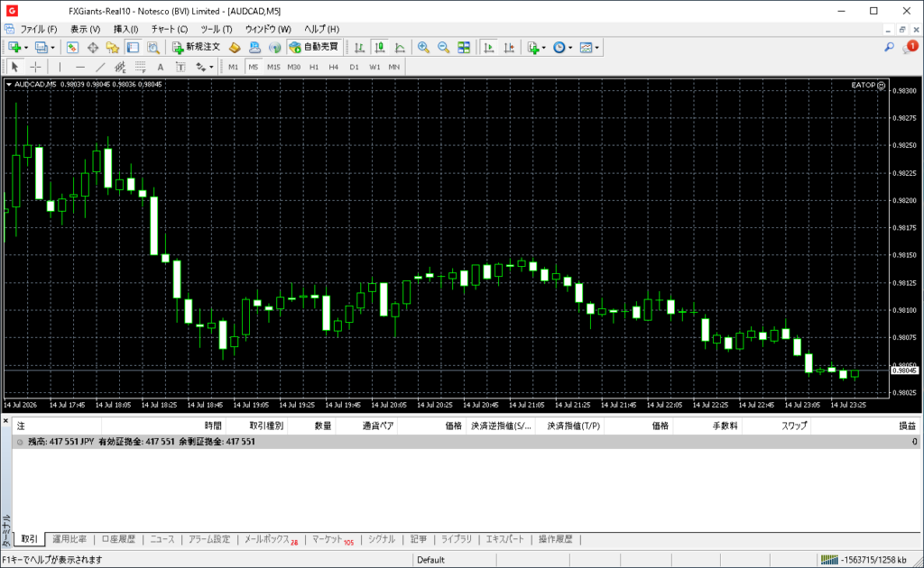Click the 新規注文 new order button
This screenshot has height=568, width=924.
(196, 47)
